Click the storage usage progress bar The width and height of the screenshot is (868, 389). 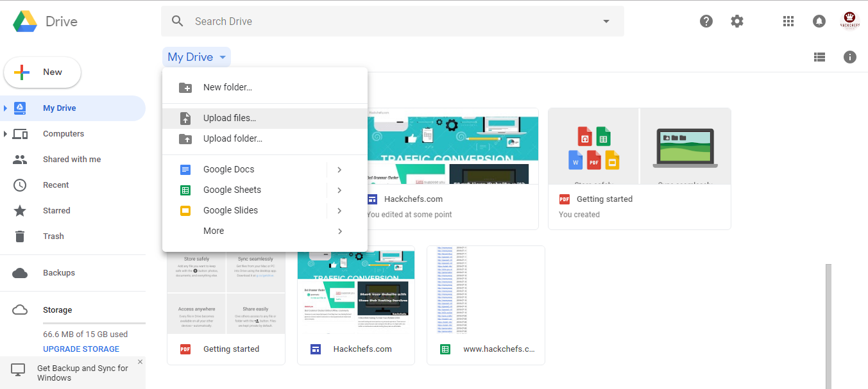94,324
